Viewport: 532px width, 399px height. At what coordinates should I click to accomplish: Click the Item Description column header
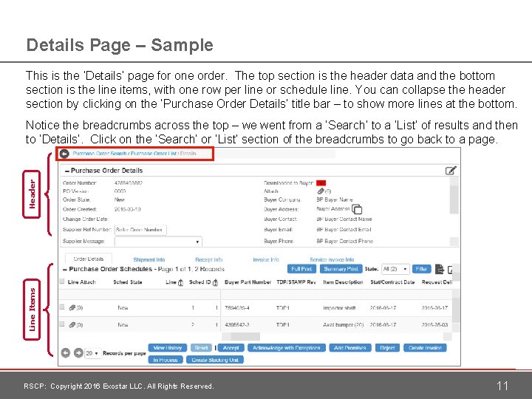343,282
